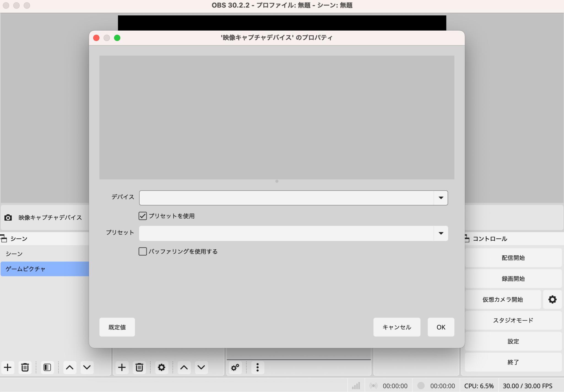Open source properties gear icon
The image size is (564, 392).
tap(161, 367)
